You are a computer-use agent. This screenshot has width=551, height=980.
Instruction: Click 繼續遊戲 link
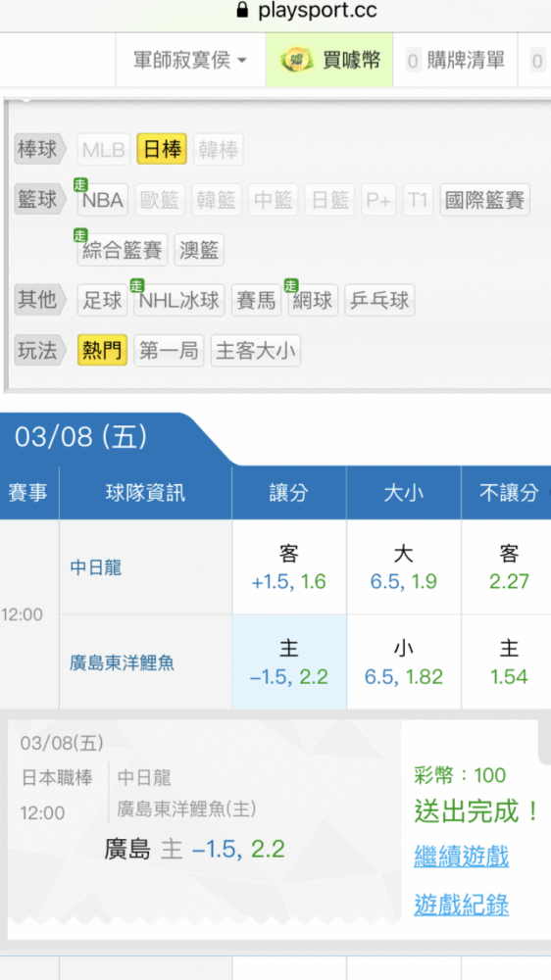point(461,856)
